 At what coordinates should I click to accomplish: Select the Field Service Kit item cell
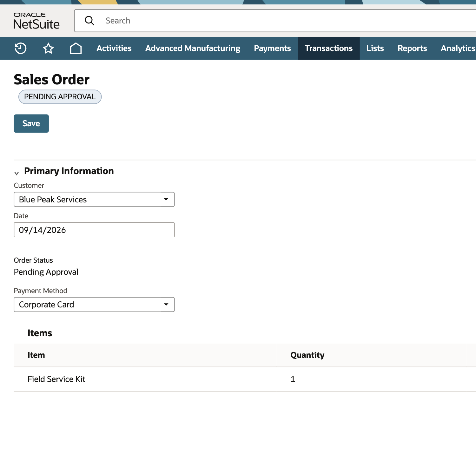56,379
